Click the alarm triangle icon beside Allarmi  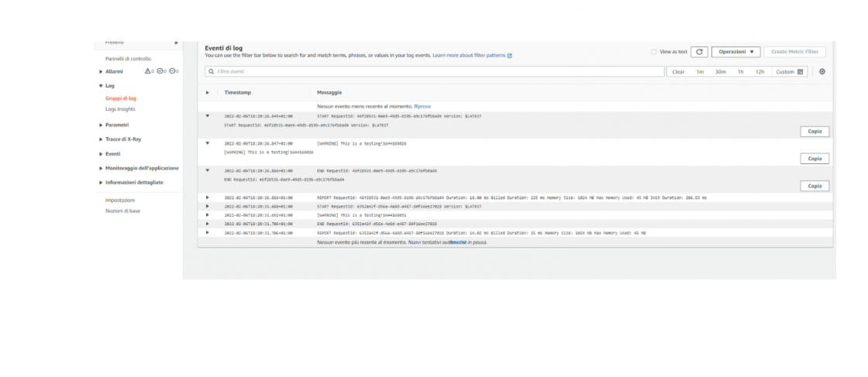point(149,71)
